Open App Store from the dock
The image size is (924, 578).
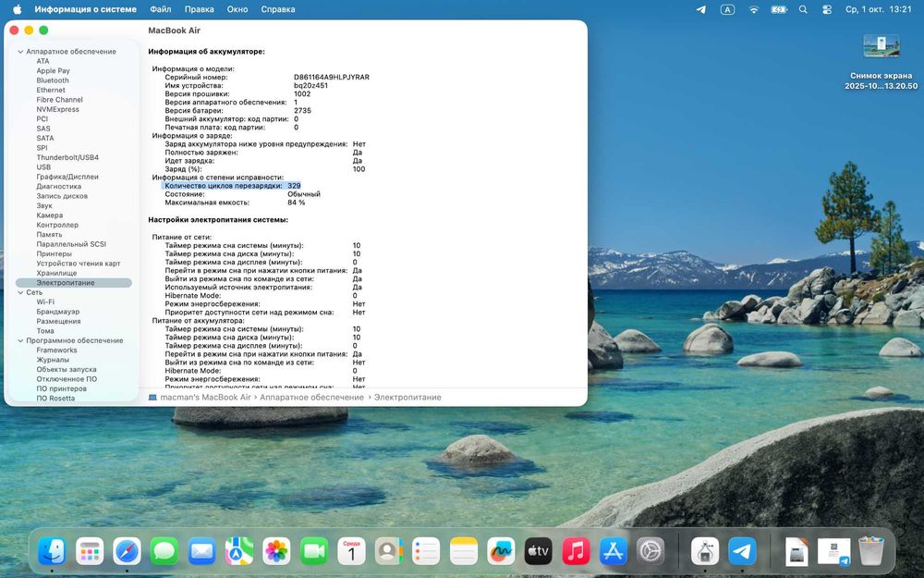pos(614,552)
